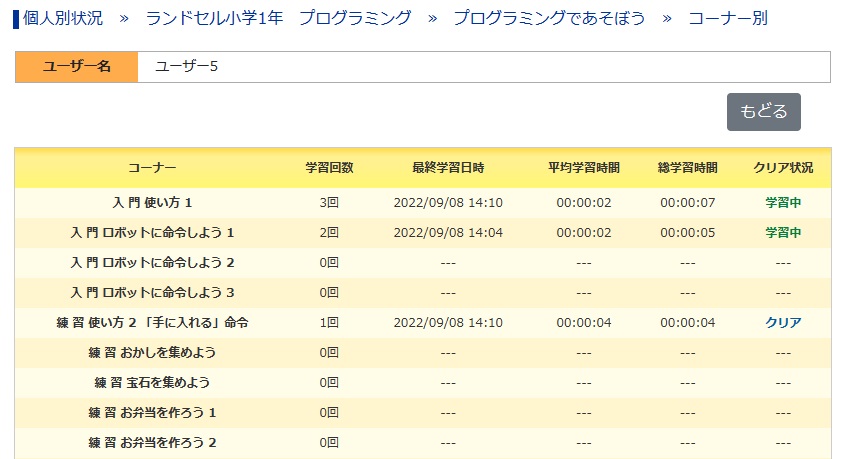848x459 pixels.
Task: Click the 最終学習日時 column header
Action: coord(448,168)
